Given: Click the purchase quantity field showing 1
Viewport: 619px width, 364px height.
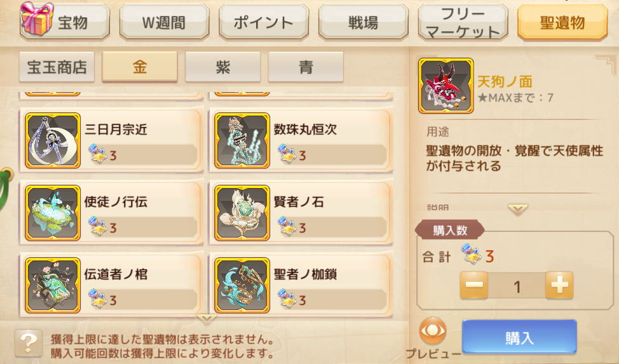Looking at the screenshot, I should (x=517, y=286).
